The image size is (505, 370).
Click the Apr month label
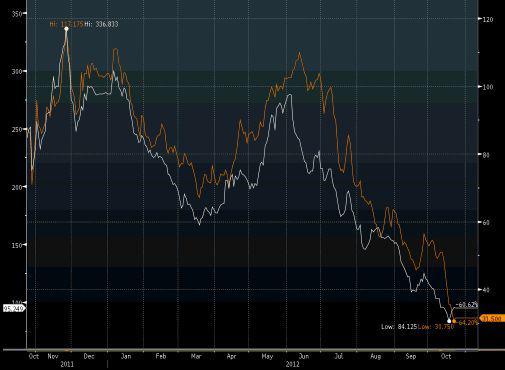click(231, 356)
